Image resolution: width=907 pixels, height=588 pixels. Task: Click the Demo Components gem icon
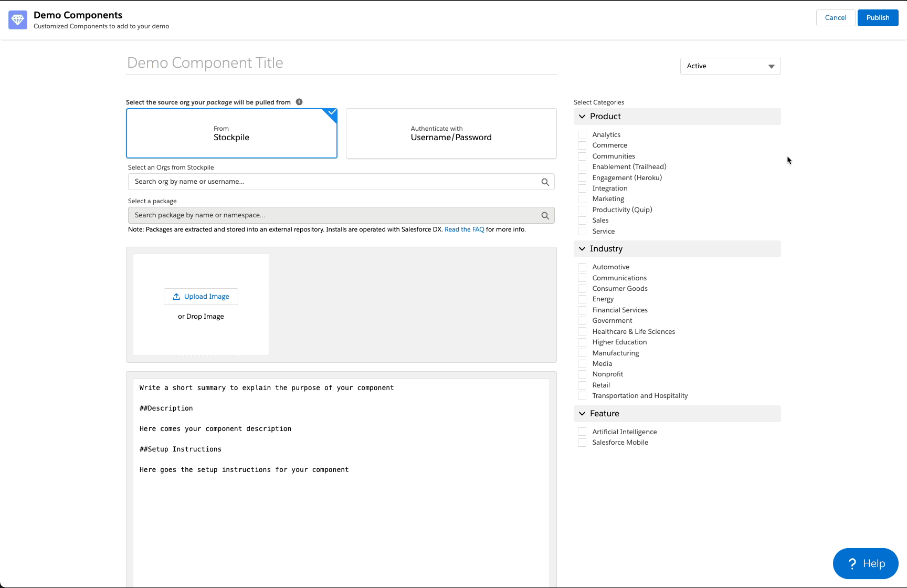(18, 20)
